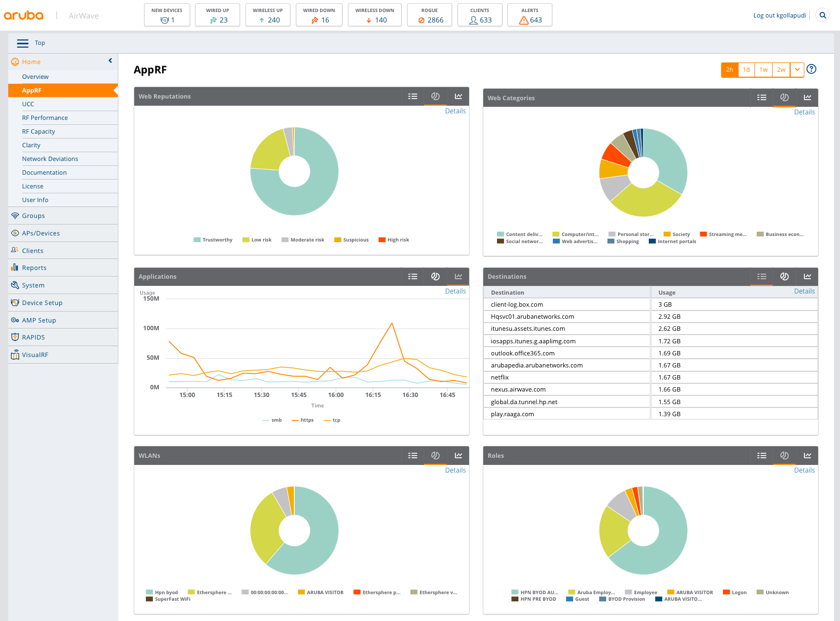The height and width of the screenshot is (621, 840).
Task: Collapse the Home menu section
Action: pos(110,61)
